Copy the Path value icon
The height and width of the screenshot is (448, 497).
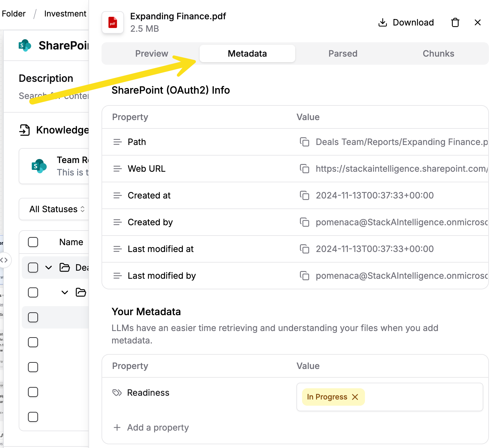(304, 142)
